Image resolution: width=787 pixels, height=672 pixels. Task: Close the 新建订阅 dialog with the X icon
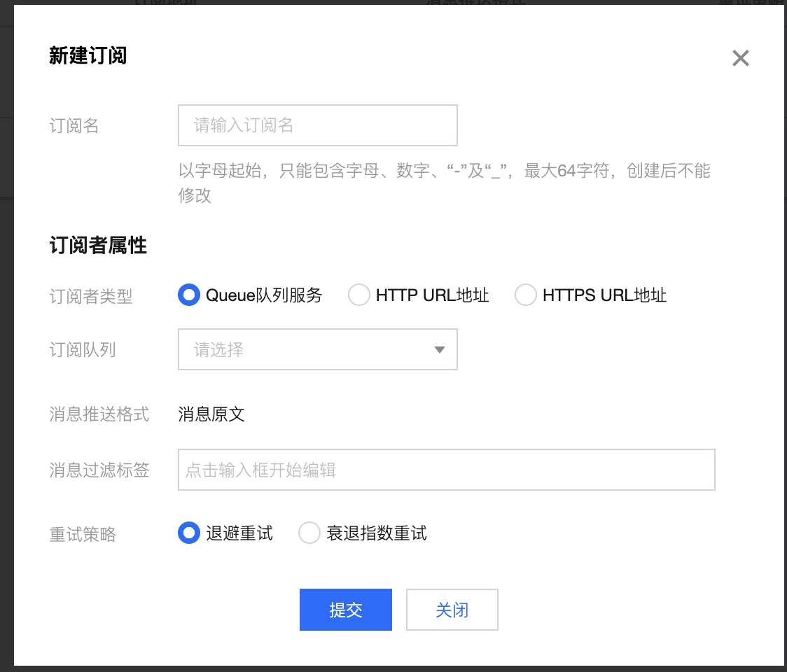(740, 58)
